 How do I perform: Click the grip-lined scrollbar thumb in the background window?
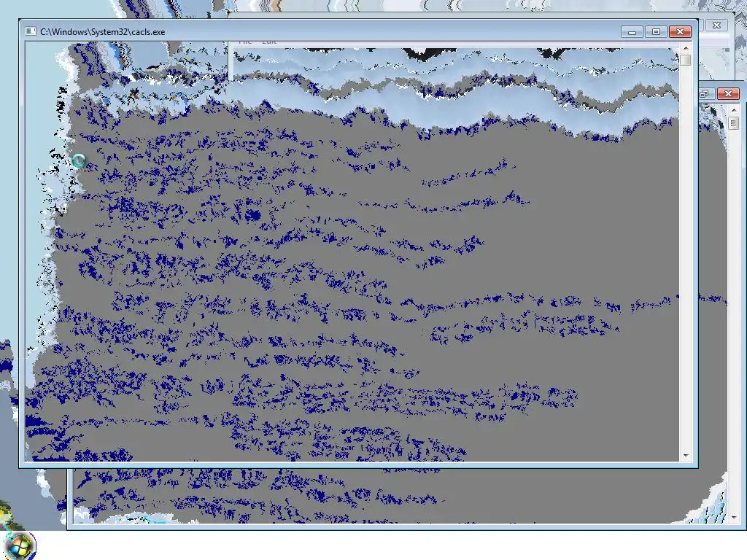pyautogui.click(x=734, y=123)
